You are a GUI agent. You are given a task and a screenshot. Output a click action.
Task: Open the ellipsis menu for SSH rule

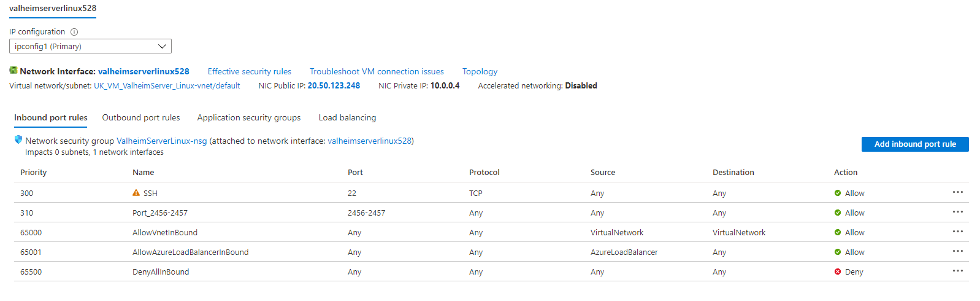pos(958,192)
